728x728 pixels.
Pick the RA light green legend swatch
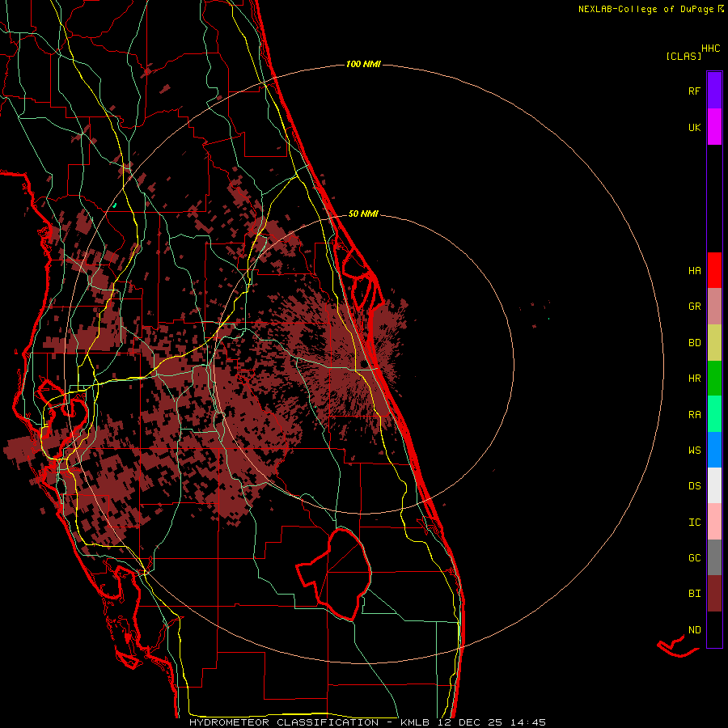click(x=714, y=414)
